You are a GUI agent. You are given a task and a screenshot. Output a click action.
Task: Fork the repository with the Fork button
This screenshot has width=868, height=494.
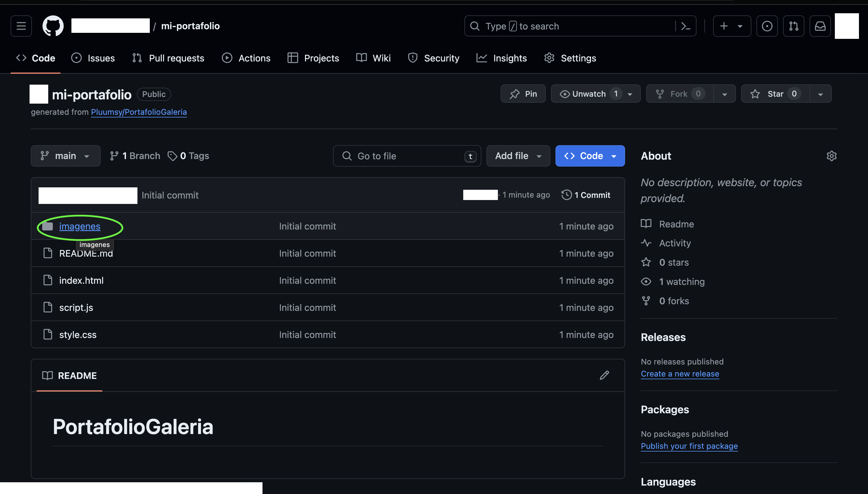point(680,94)
